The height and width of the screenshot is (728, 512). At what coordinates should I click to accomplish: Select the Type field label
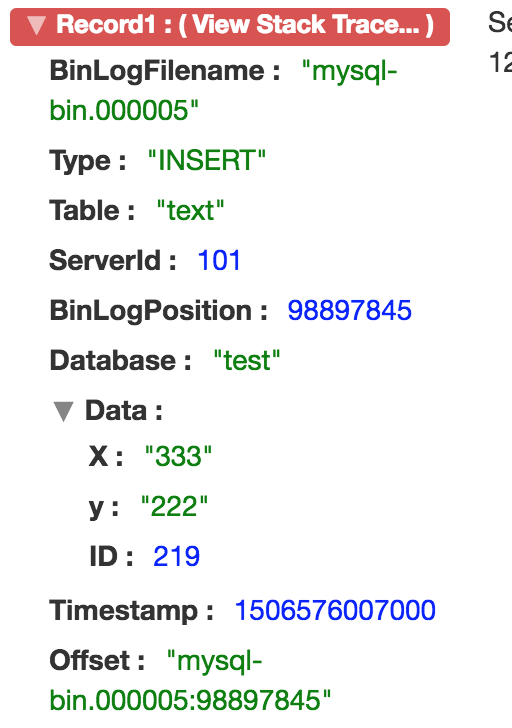point(88,161)
